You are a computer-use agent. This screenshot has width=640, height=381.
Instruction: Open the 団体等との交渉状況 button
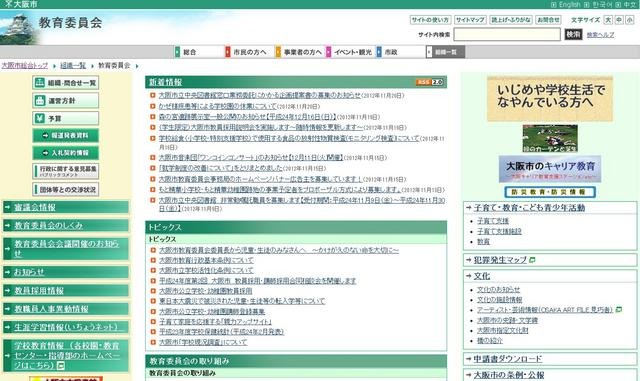(66, 189)
